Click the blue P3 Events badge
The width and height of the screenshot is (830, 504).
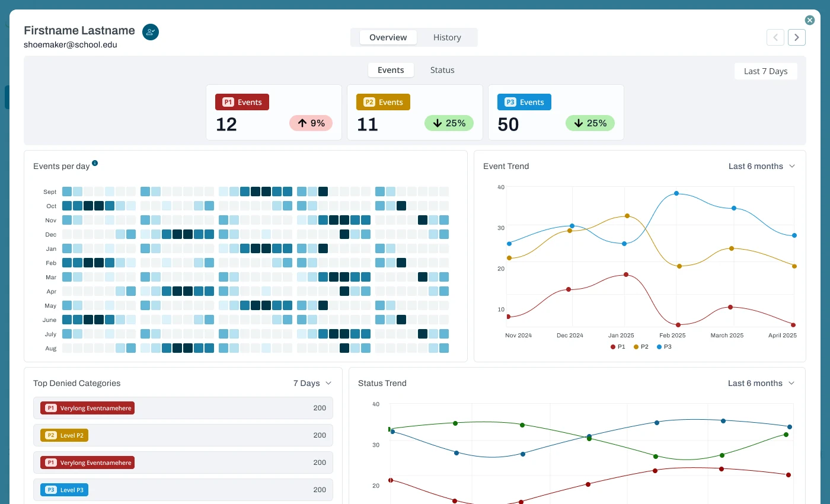coord(525,102)
